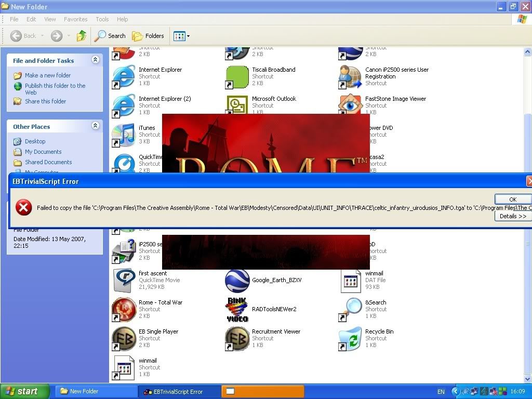Switch to New Folder taskbar button
The image size is (532, 399).
coord(96,391)
